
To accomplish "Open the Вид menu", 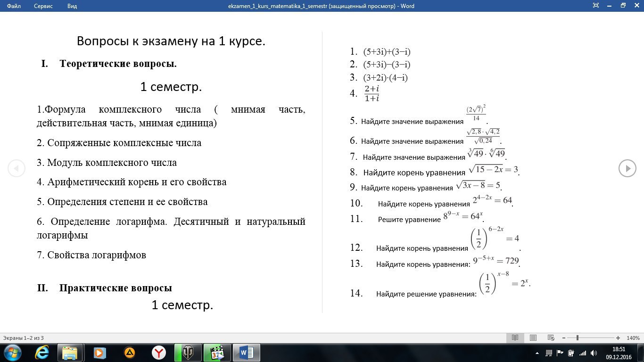I will pyautogui.click(x=72, y=6).
